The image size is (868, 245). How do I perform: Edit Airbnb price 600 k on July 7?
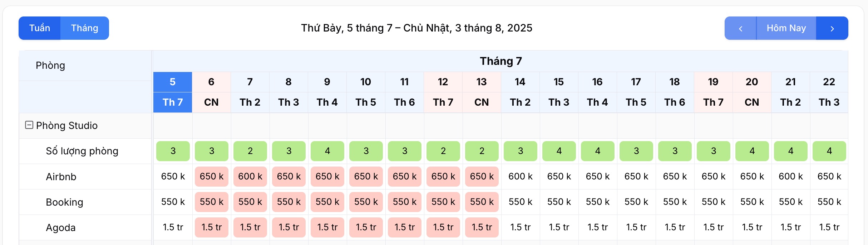tap(250, 177)
